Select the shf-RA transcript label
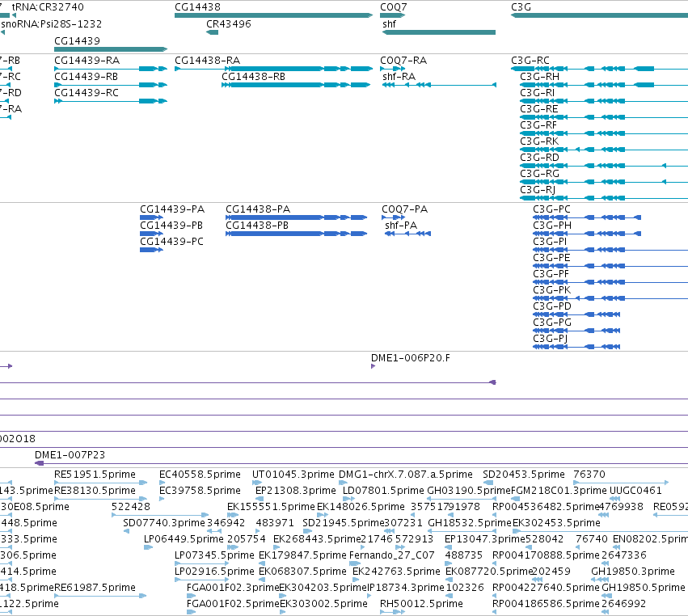The image size is (688, 616). click(x=399, y=76)
